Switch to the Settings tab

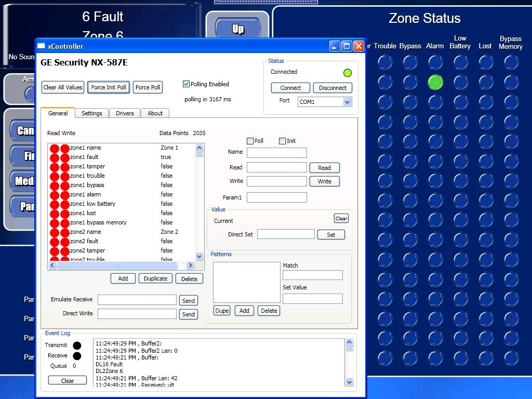(91, 113)
